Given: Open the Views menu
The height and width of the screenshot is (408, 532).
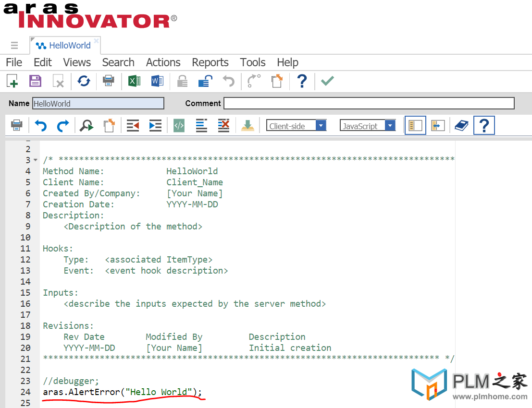Looking at the screenshot, I should pyautogui.click(x=77, y=62).
